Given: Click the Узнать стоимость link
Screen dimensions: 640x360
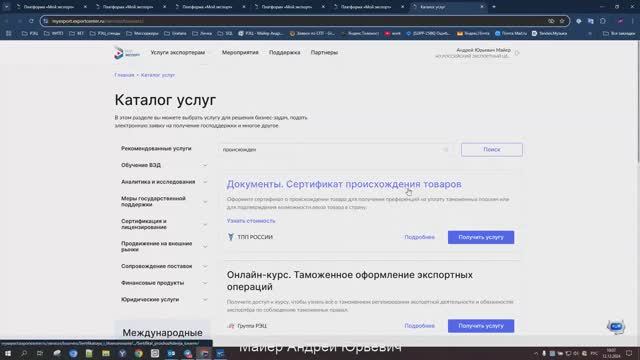Looking at the screenshot, I should tap(251, 221).
